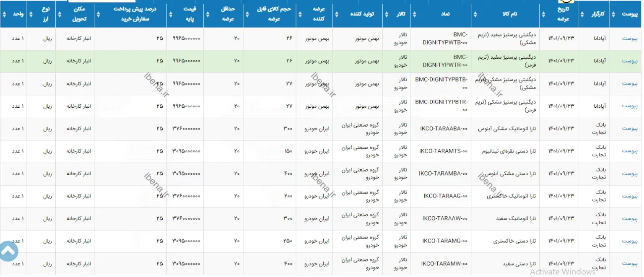Click sort icon in حجم کالای قابل عرضه header
The width and height of the screenshot is (644, 277).
247,14
